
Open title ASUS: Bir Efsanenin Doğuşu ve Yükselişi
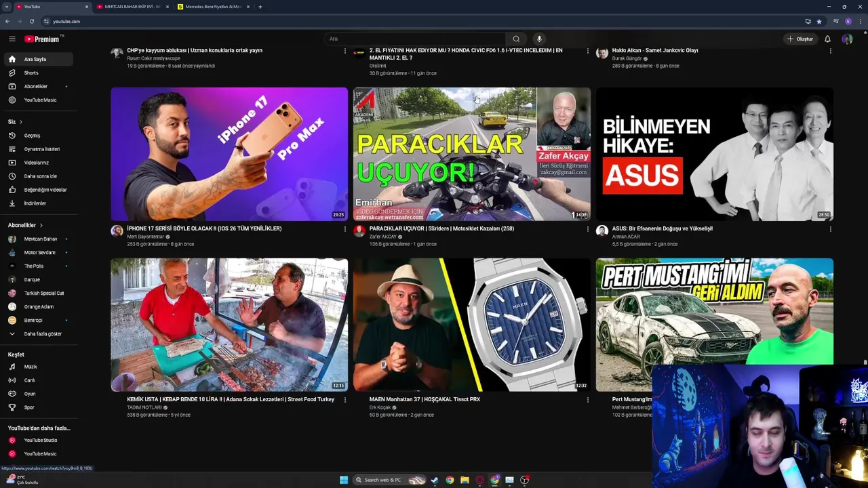(663, 228)
